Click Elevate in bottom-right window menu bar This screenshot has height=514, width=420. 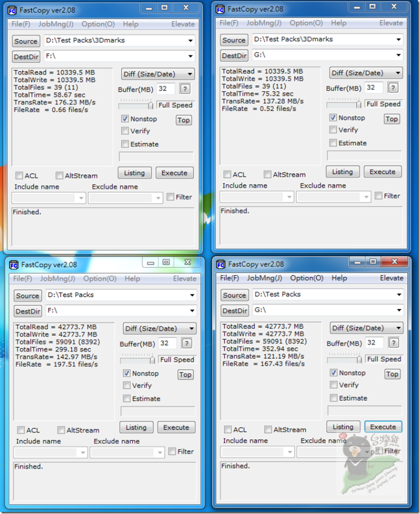coord(391,278)
